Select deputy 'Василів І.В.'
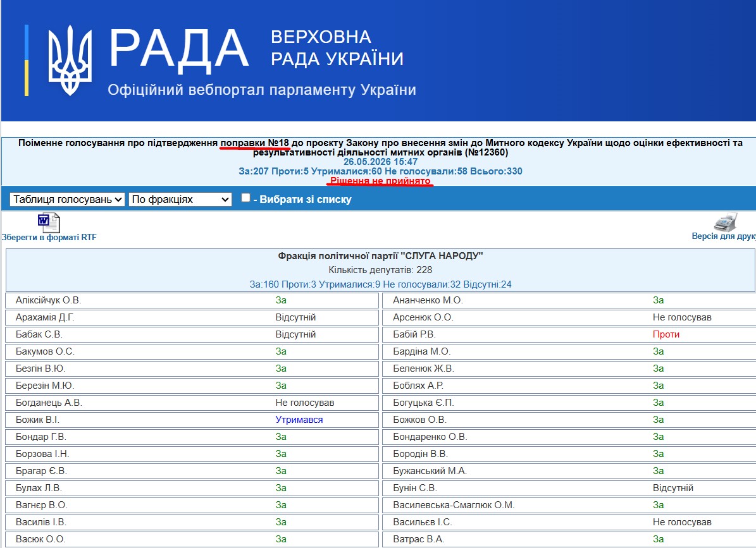 point(40,522)
